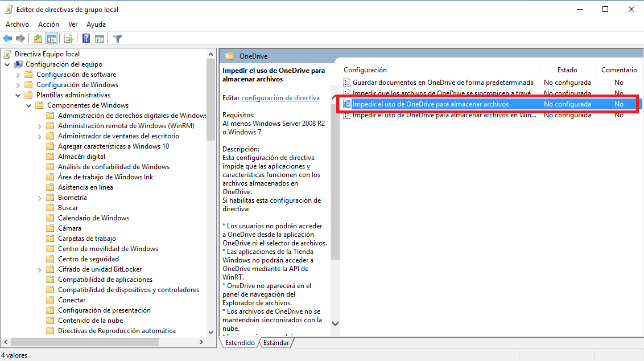The image size is (644, 361).
Task: Click the configuración de directiva link
Action: [280, 98]
